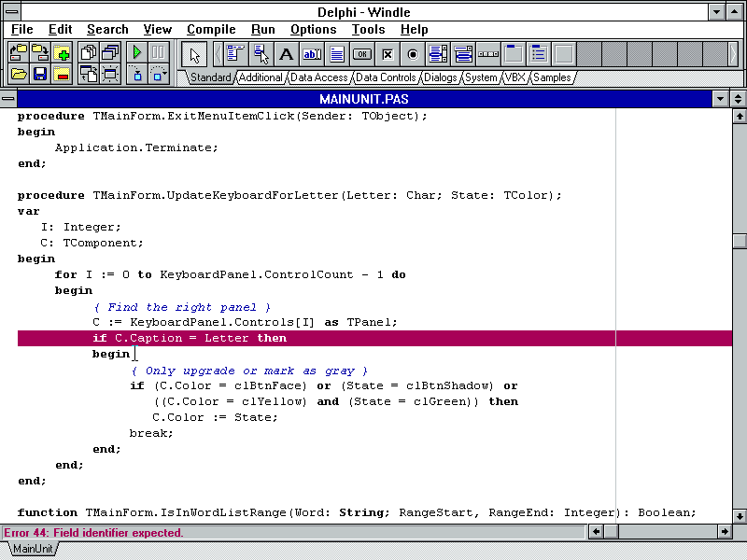Click the Open File folder icon
The width and height of the screenshot is (747, 560).
click(x=18, y=75)
